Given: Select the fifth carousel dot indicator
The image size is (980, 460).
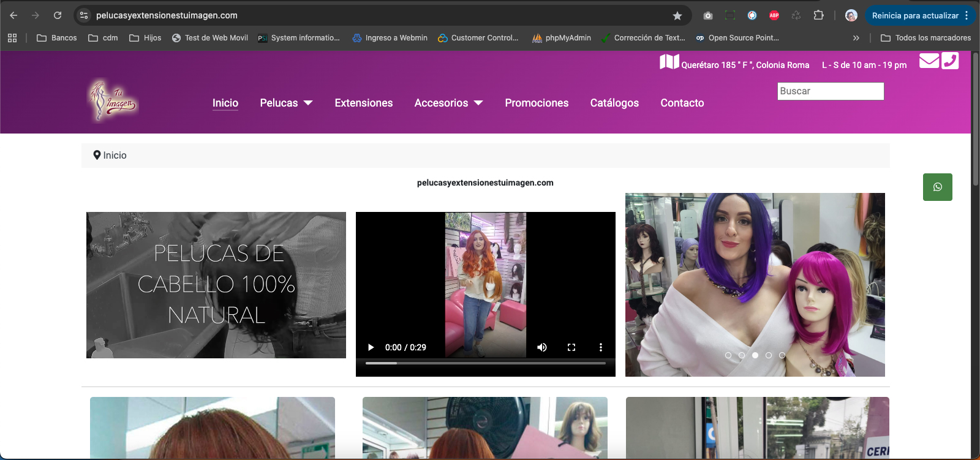Looking at the screenshot, I should click(782, 355).
